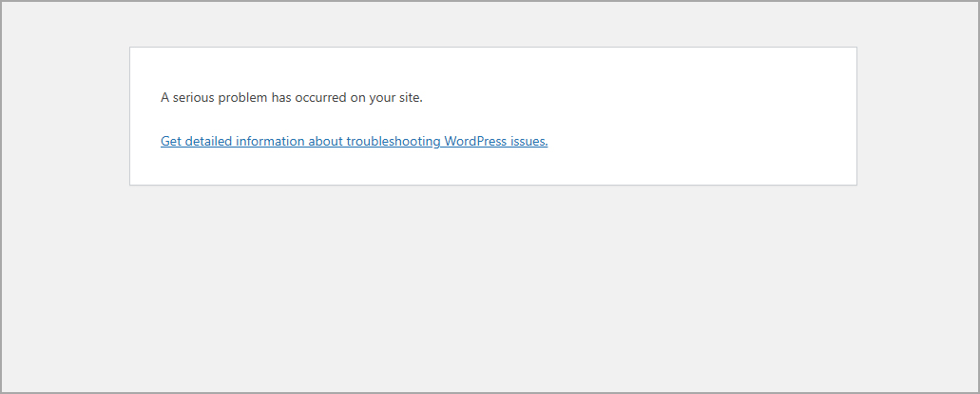Click the word "about" in the help link
This screenshot has width=980, height=394.
(x=332, y=142)
